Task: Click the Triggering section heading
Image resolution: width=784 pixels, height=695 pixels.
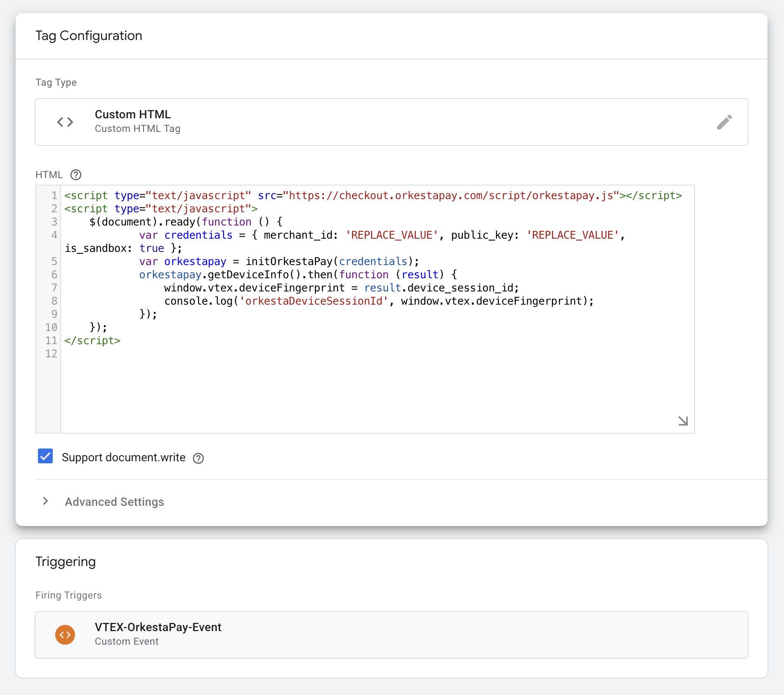Action: point(66,562)
